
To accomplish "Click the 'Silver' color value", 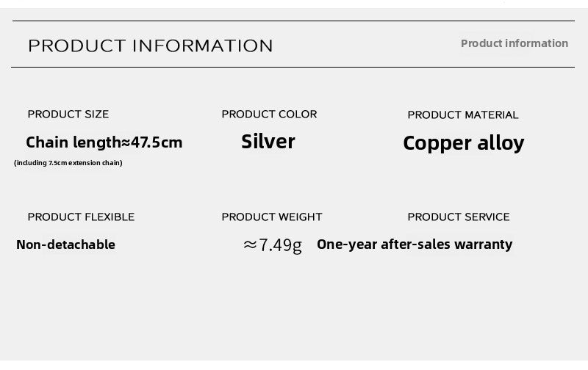I will [x=268, y=141].
